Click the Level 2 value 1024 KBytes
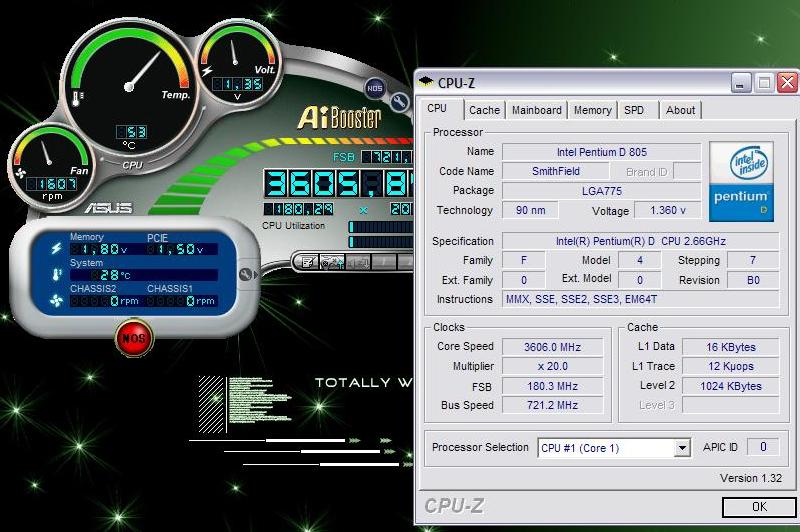 tap(731, 386)
